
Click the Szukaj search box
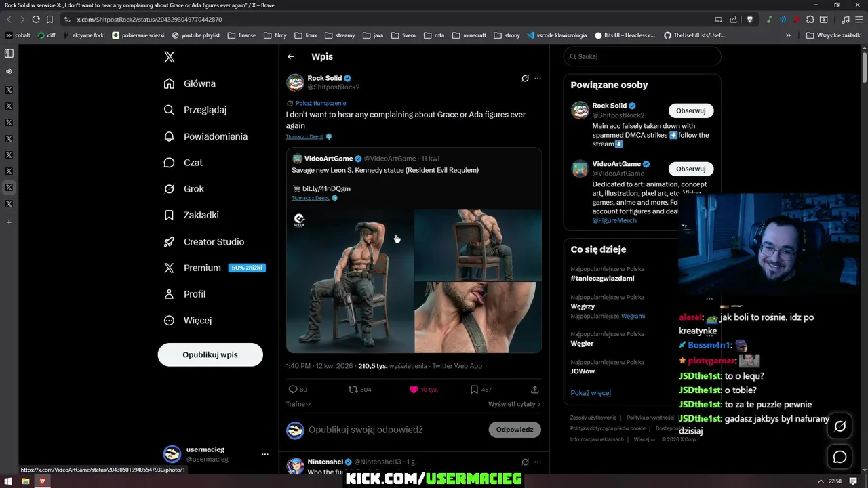tap(642, 57)
